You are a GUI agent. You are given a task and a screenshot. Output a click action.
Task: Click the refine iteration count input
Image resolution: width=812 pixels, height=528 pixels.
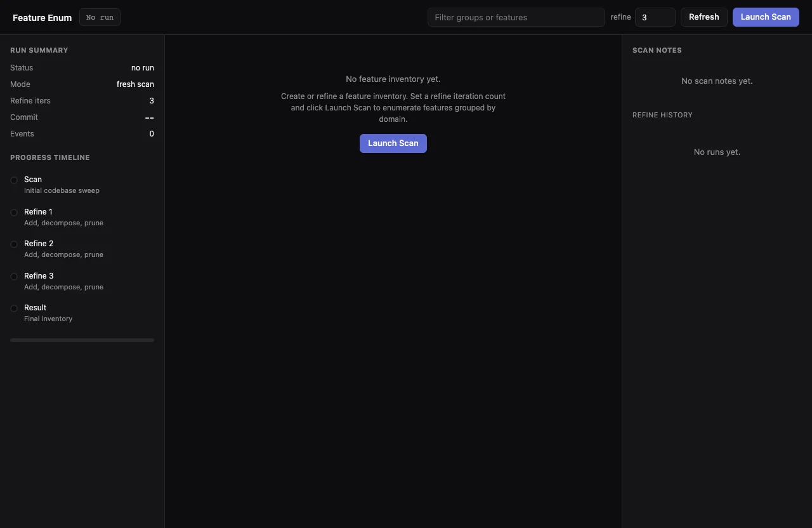pyautogui.click(x=655, y=17)
